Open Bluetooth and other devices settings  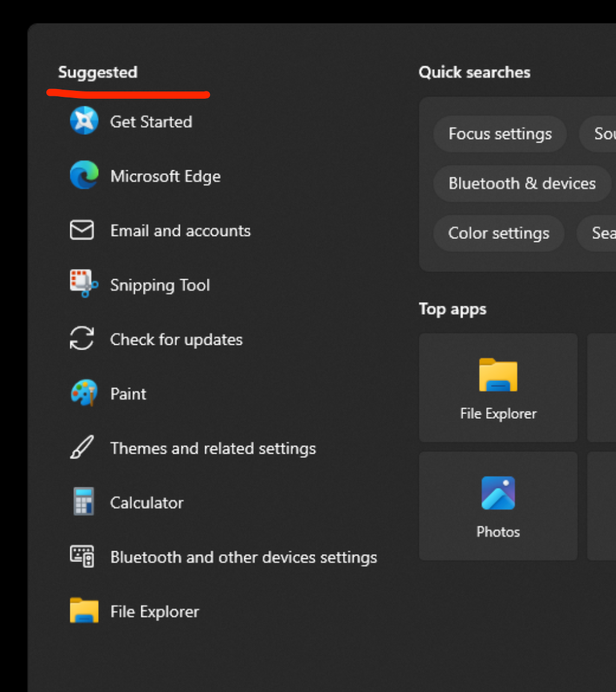tap(243, 557)
